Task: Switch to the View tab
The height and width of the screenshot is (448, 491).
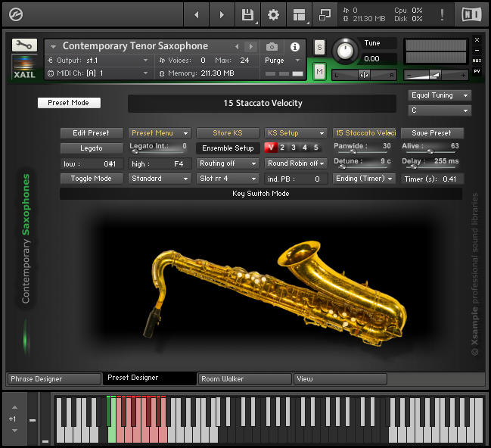Action: (340, 379)
